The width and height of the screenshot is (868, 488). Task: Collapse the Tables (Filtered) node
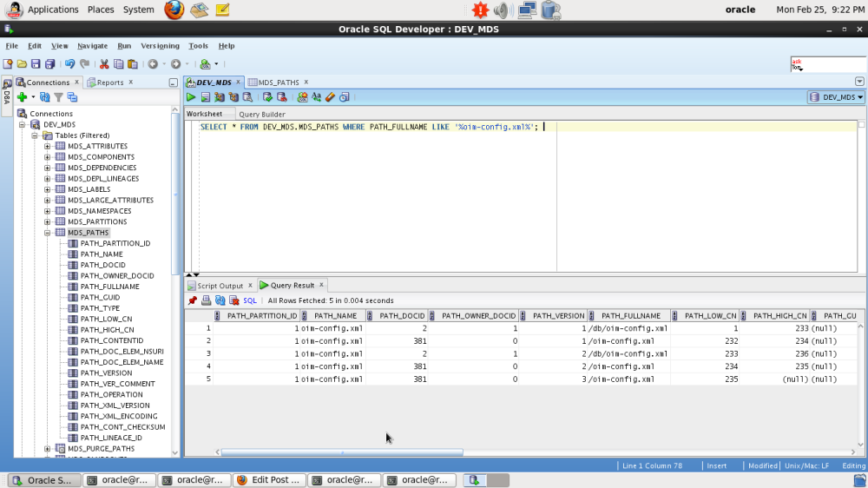(35, 135)
